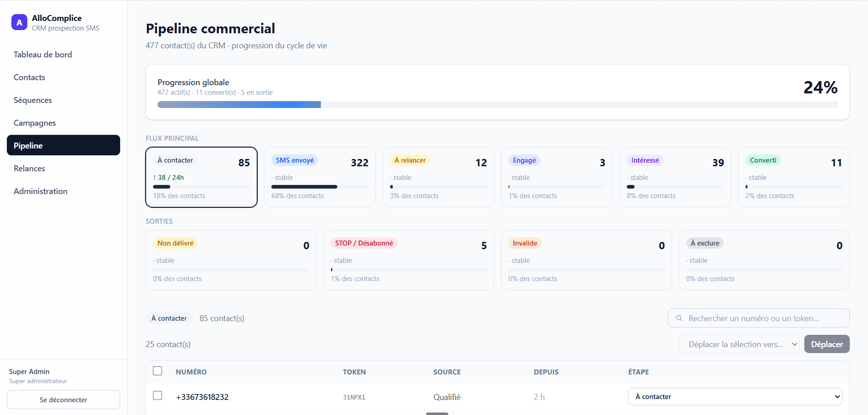868x415 pixels.
Task: Tick the select-all checkbox in table header
Action: [157, 371]
